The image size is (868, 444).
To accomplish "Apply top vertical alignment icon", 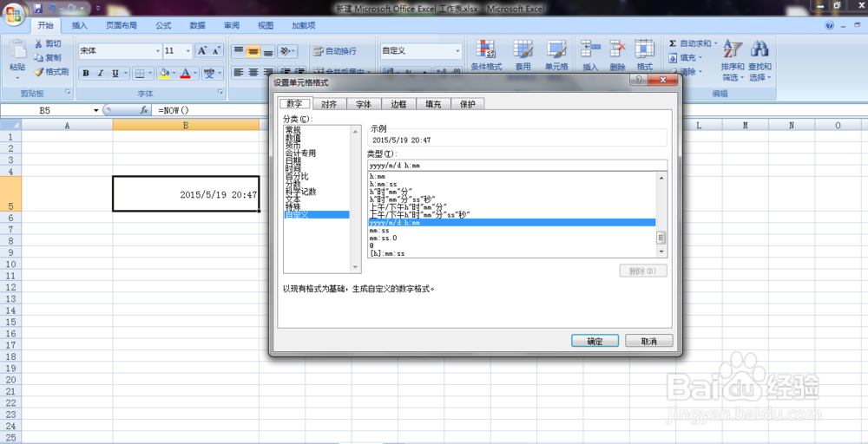I will point(239,51).
